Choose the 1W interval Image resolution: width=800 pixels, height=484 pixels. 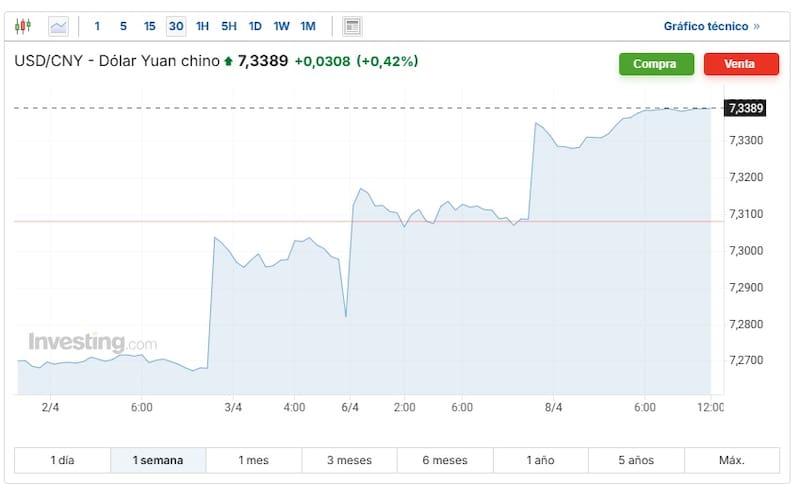(281, 26)
